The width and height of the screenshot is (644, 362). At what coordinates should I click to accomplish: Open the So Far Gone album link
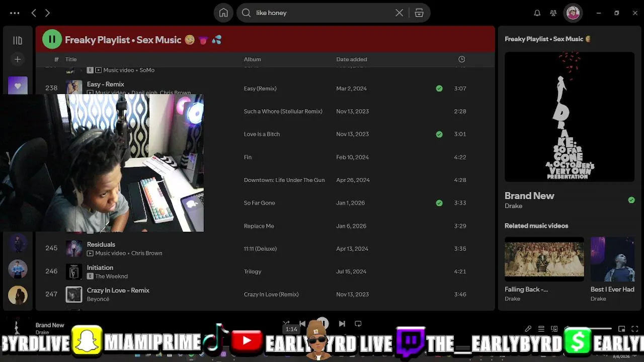(x=260, y=203)
